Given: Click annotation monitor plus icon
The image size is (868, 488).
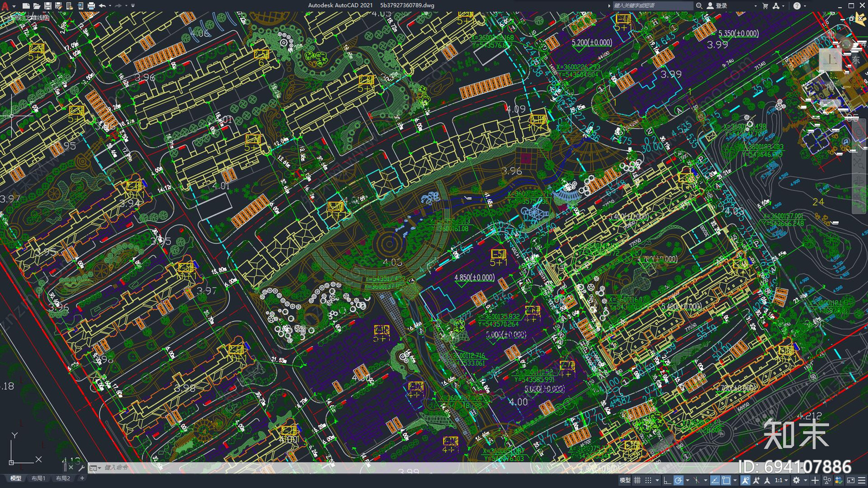Looking at the screenshot, I should (x=815, y=480).
